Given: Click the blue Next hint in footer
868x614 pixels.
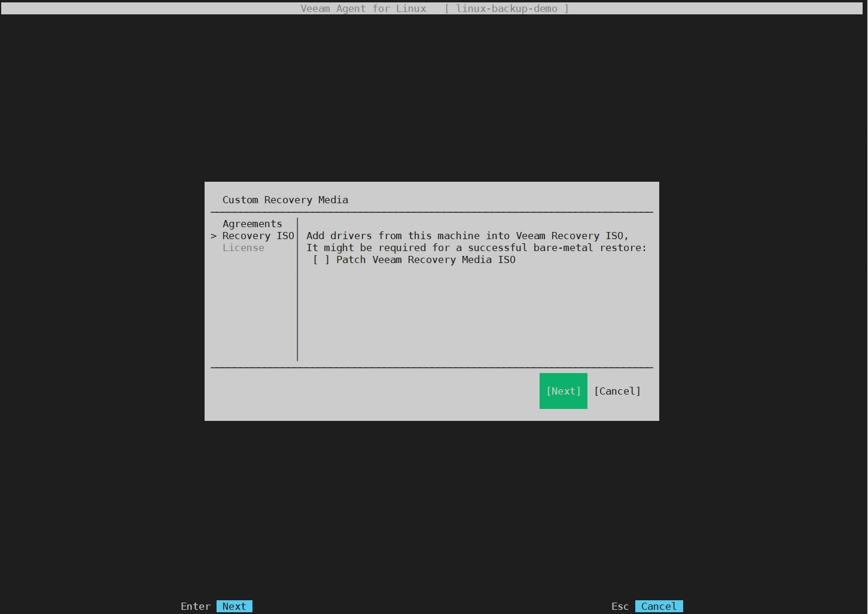Looking at the screenshot, I should pyautogui.click(x=234, y=606).
